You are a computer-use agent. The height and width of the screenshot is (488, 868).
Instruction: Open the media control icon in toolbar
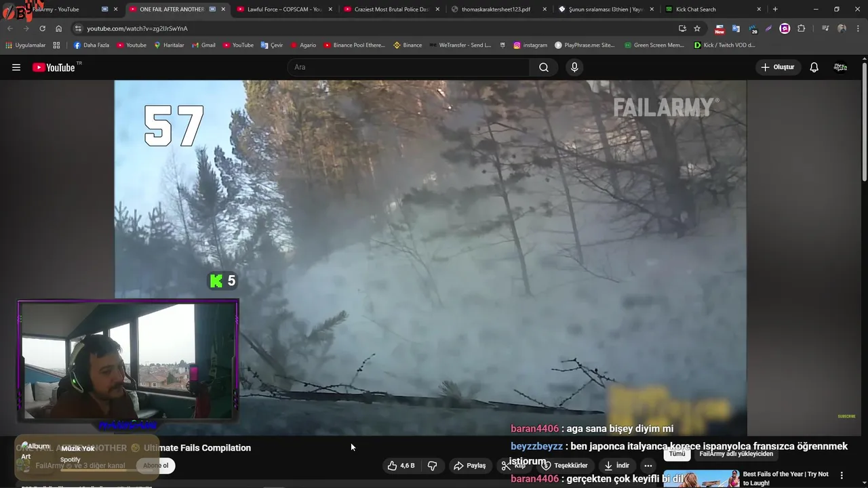[825, 28]
